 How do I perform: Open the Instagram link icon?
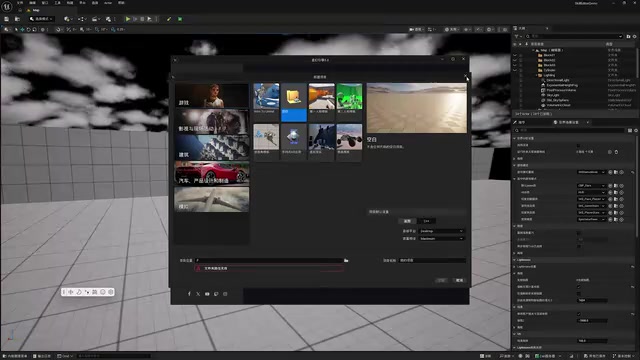pyautogui.click(x=225, y=294)
